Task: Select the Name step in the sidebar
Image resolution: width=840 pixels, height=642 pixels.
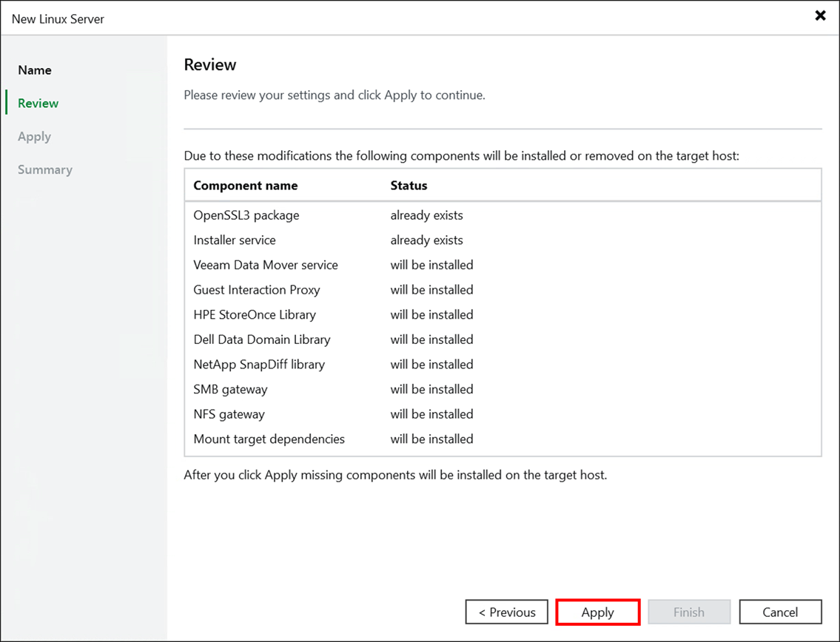Action: coord(34,70)
